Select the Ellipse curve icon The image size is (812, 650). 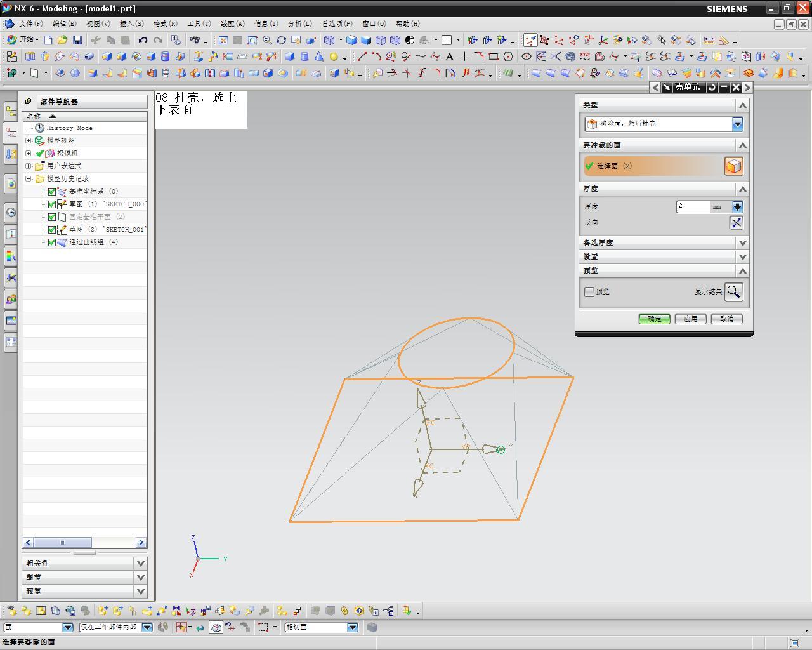pyautogui.click(x=527, y=56)
